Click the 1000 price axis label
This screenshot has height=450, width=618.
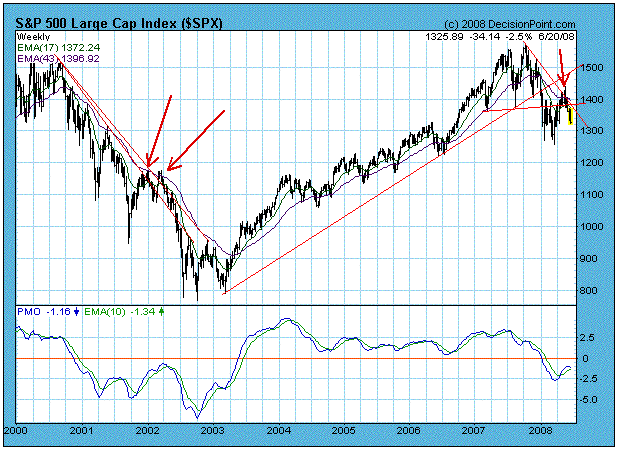592,227
